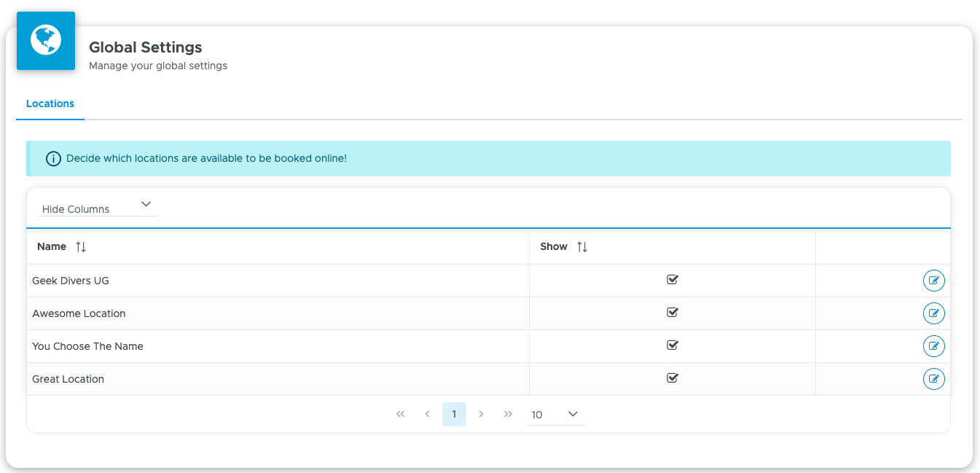The width and height of the screenshot is (980, 473).
Task: Click the Awesome Location name cell
Action: pyautogui.click(x=278, y=313)
